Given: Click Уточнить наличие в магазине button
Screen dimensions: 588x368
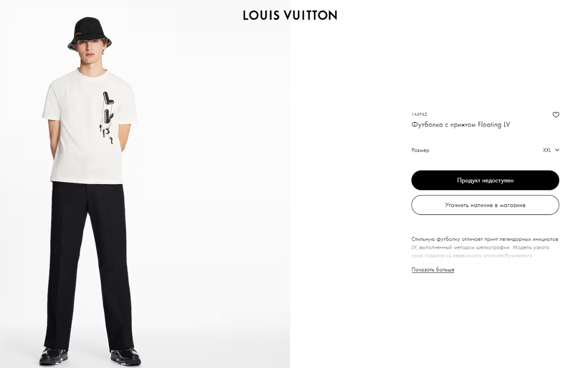Looking at the screenshot, I should tap(485, 205).
